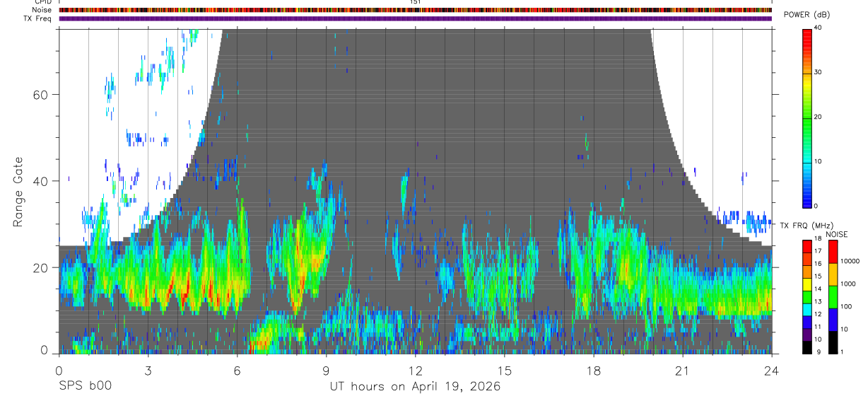Click the TX Freq row label at top-left

point(37,18)
